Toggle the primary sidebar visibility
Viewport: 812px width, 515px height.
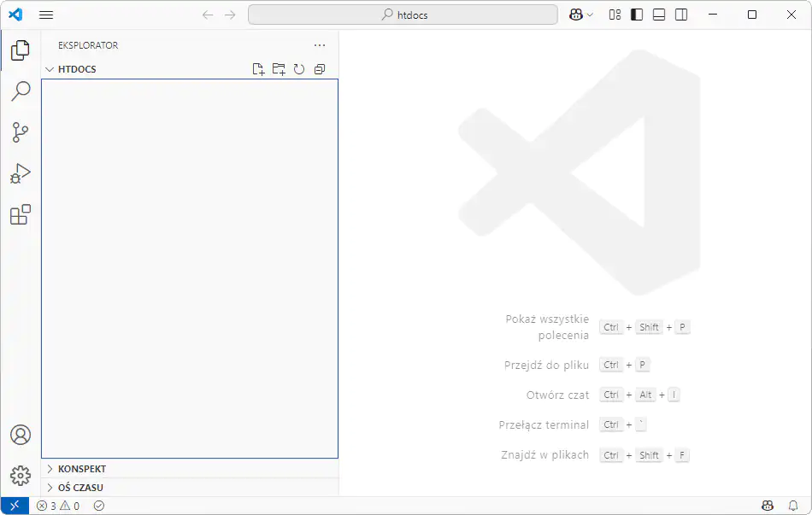[637, 15]
